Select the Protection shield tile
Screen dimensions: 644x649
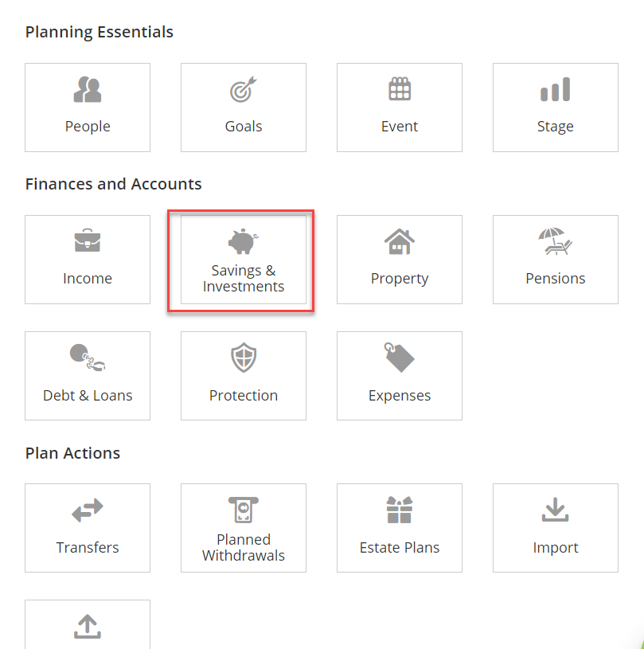244,376
